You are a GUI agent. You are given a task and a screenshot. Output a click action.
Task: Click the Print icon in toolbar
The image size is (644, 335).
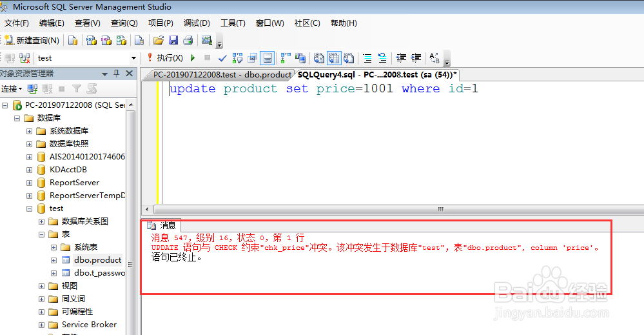point(188,40)
